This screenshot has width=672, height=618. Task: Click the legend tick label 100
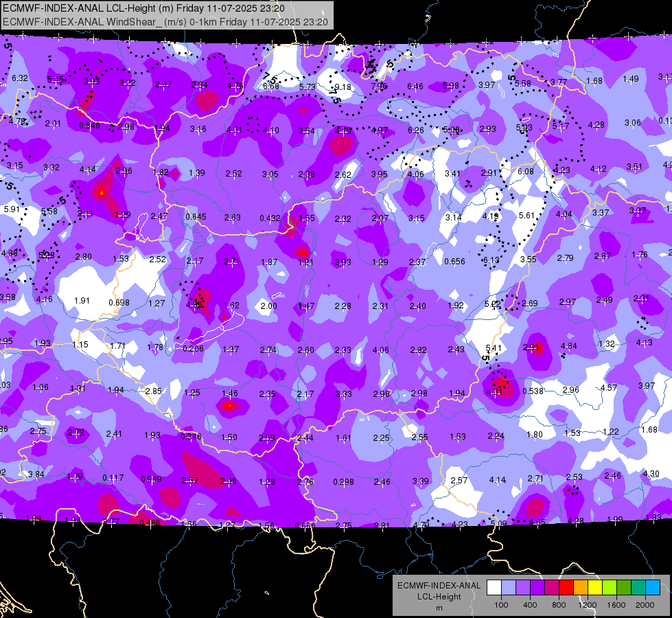[x=501, y=605]
